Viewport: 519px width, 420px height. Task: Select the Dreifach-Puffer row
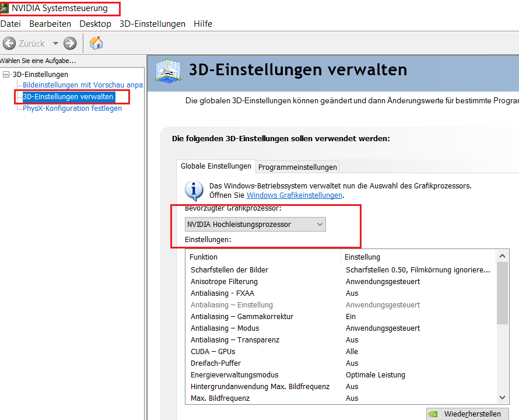(341, 363)
